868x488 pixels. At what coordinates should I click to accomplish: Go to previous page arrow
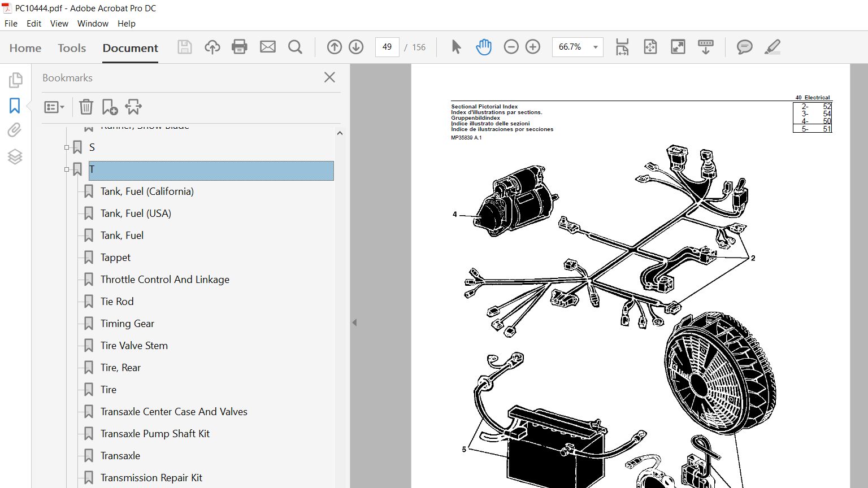pyautogui.click(x=335, y=47)
